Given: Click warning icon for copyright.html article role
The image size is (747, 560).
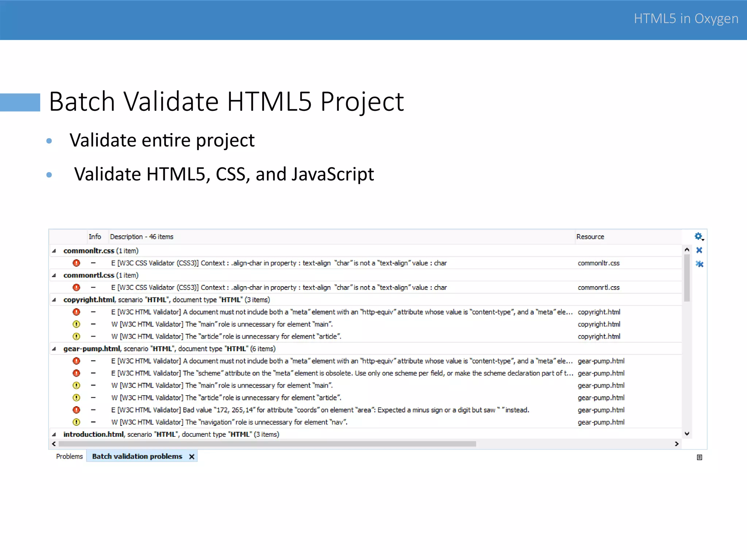Looking at the screenshot, I should pyautogui.click(x=76, y=336).
